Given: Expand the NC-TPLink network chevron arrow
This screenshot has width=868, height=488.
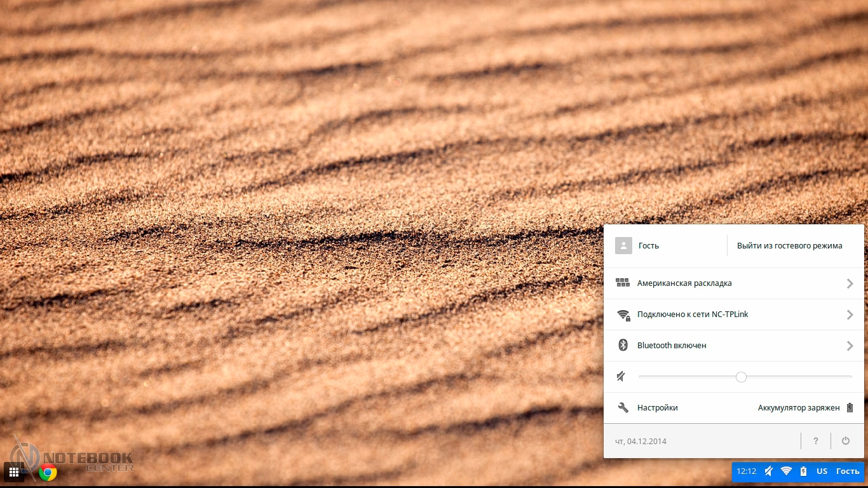Looking at the screenshot, I should 850,315.
